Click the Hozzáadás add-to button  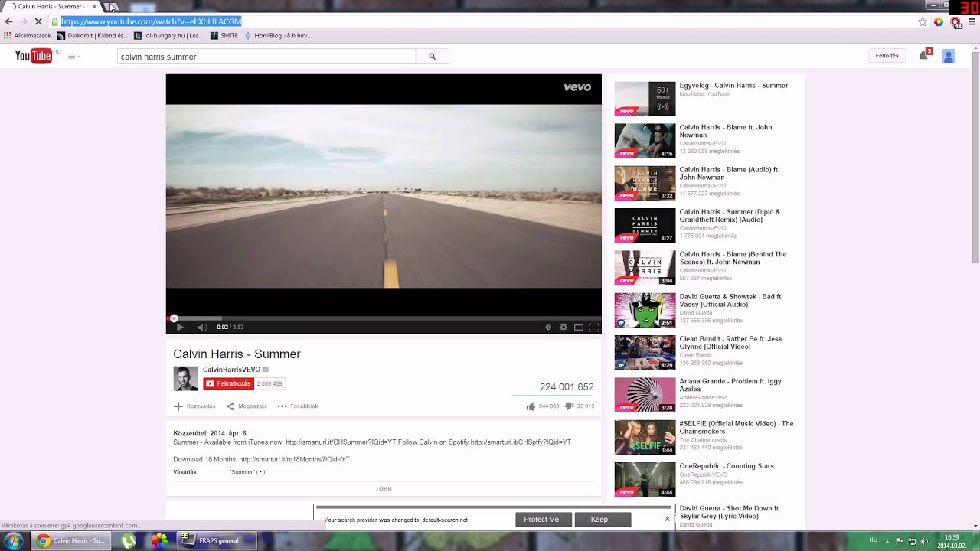pyautogui.click(x=194, y=406)
